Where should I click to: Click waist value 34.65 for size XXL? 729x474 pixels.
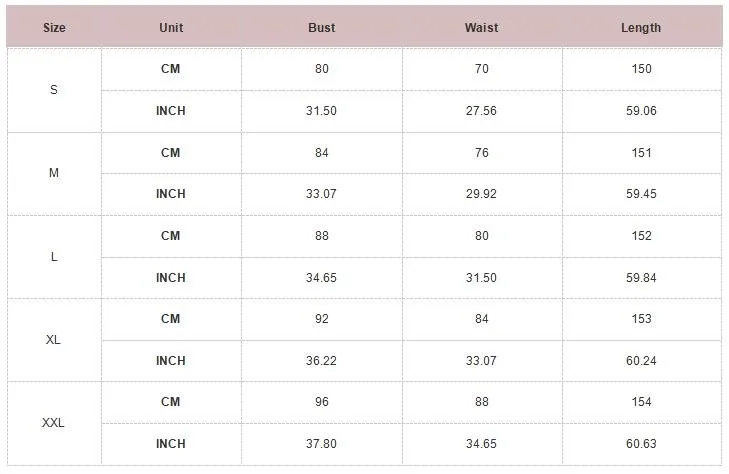pyautogui.click(x=481, y=443)
